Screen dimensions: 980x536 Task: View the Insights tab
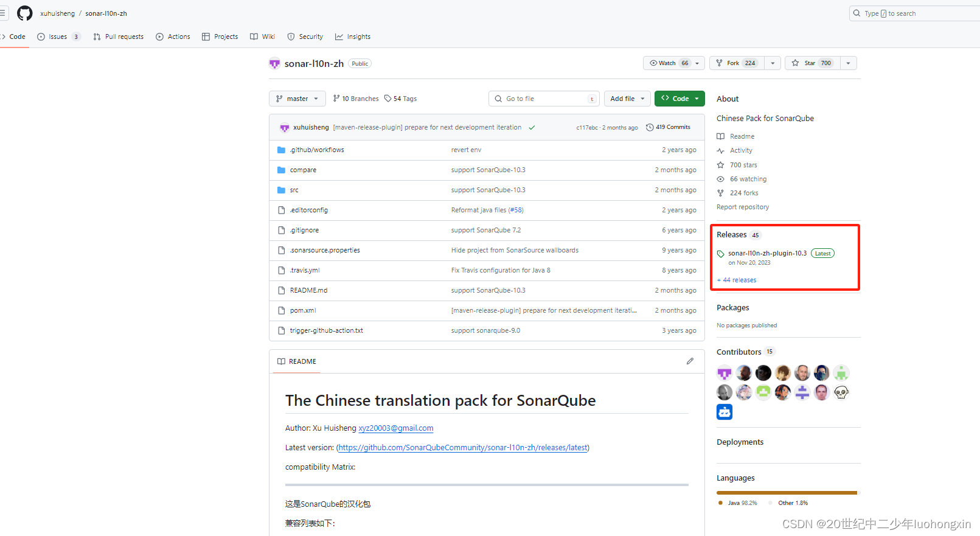(x=353, y=37)
